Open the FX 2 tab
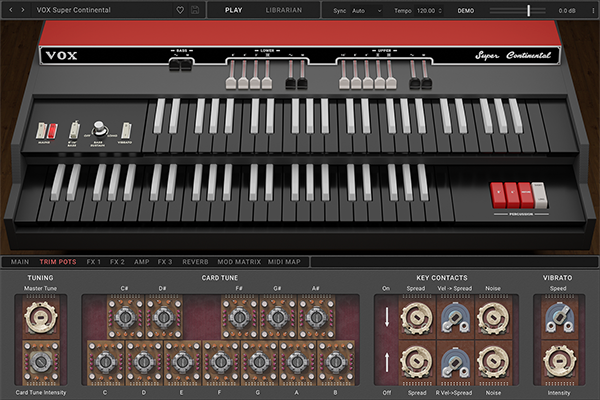The height and width of the screenshot is (400, 600). [x=117, y=262]
